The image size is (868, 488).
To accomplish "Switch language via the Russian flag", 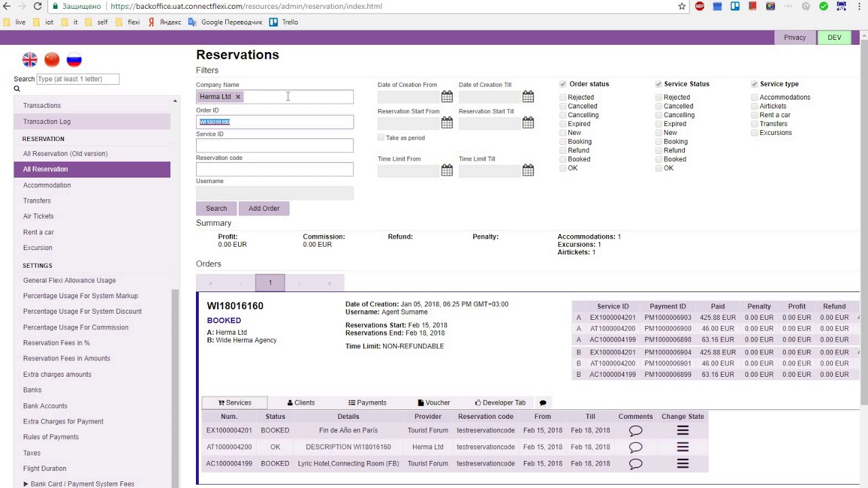I will point(74,60).
